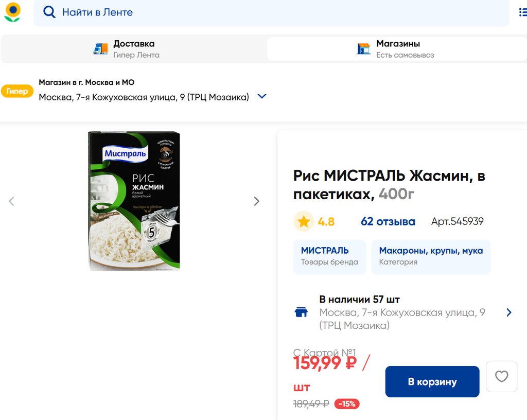The height and width of the screenshot is (420, 527).
Task: Click the blue store availability icon
Action: click(x=301, y=312)
